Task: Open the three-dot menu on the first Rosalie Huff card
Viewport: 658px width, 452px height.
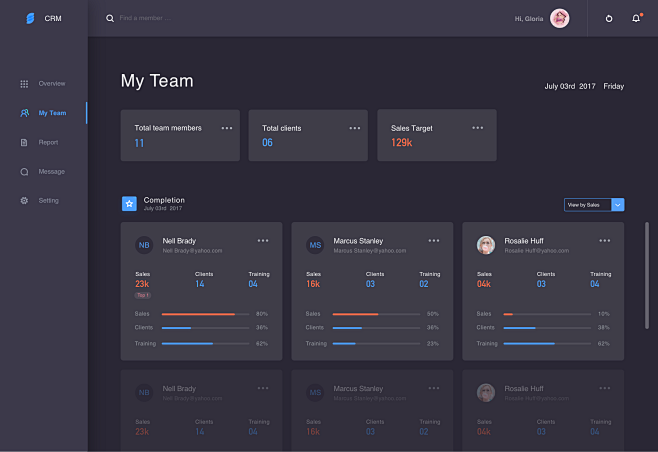Action: (605, 240)
